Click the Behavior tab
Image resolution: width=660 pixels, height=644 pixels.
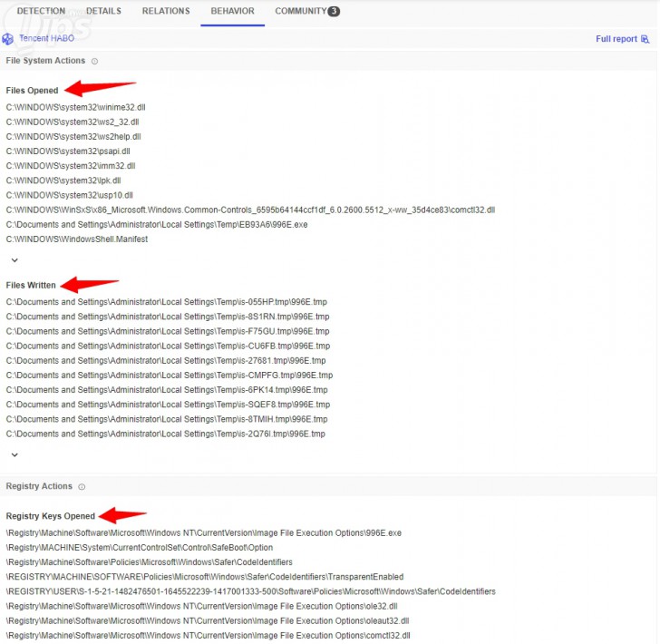coord(232,11)
